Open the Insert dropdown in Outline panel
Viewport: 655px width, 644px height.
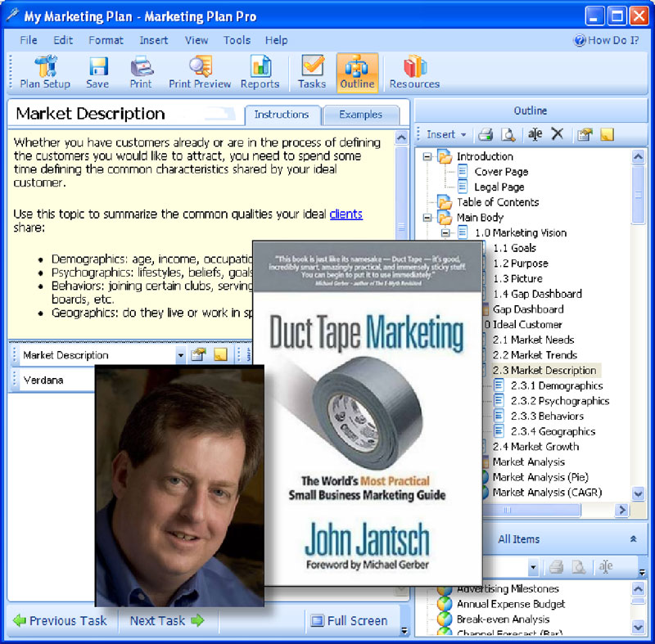pos(446,134)
